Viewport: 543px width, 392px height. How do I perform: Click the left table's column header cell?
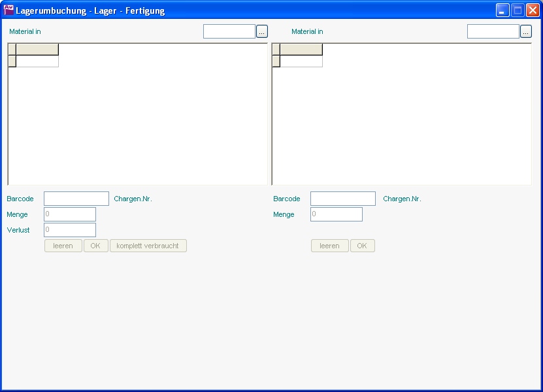pos(37,50)
